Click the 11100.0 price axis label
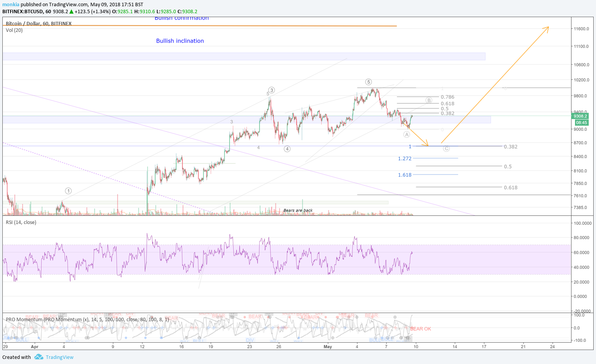This screenshot has height=364, width=596. click(x=581, y=47)
